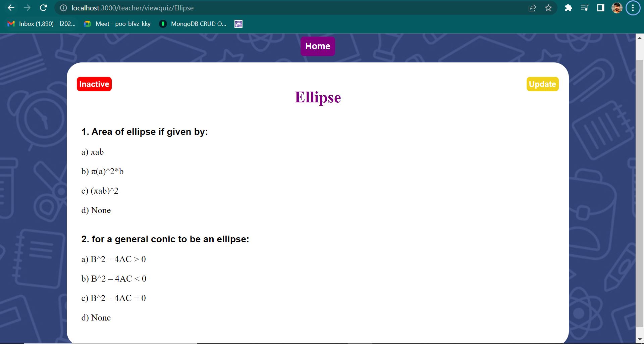Toggle the browser side panel

pyautogui.click(x=600, y=8)
